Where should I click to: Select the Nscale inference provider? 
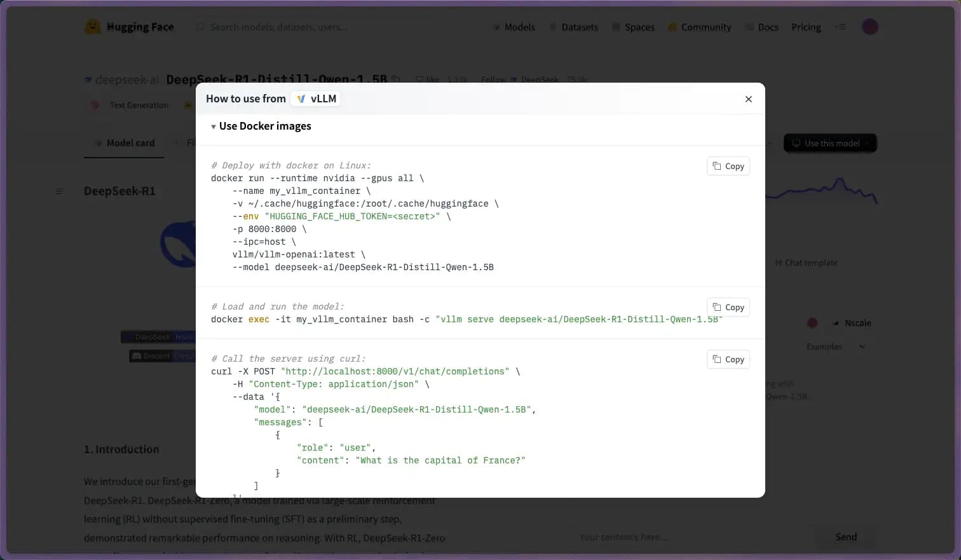click(852, 323)
